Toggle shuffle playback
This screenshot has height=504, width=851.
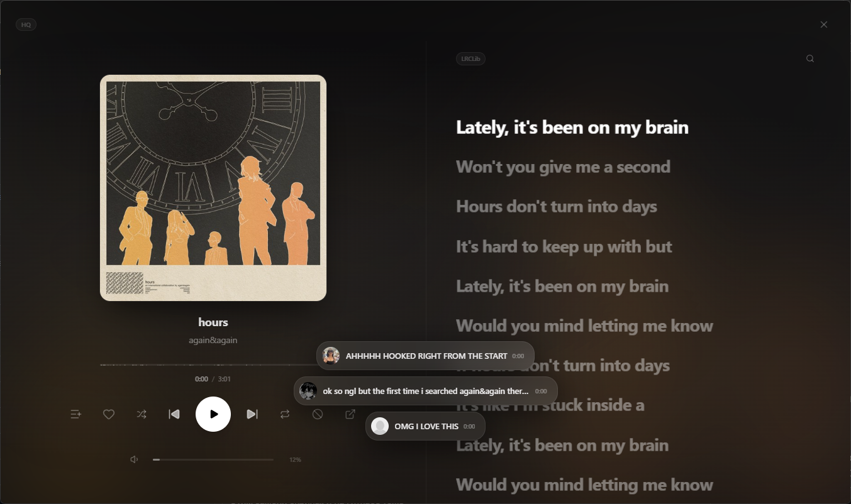coord(142,414)
